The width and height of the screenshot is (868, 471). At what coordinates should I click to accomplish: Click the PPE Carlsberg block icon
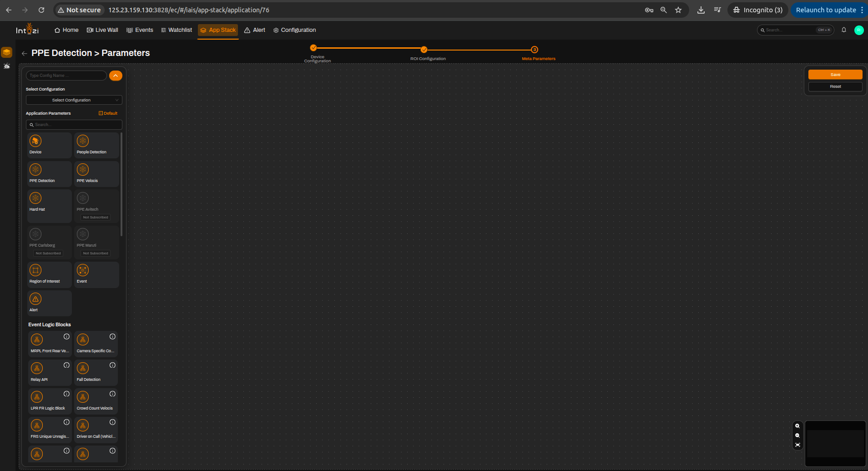point(35,234)
